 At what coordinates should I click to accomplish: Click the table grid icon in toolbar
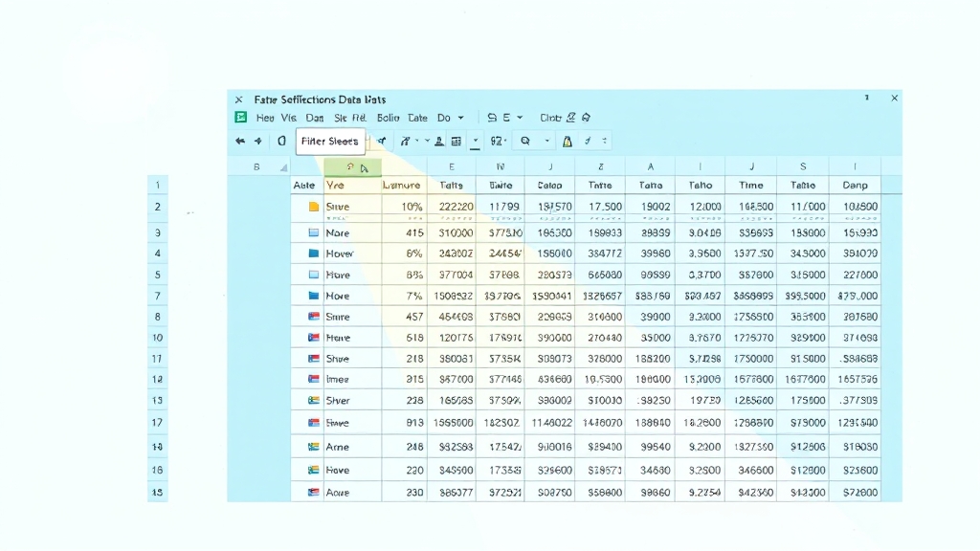coord(457,142)
